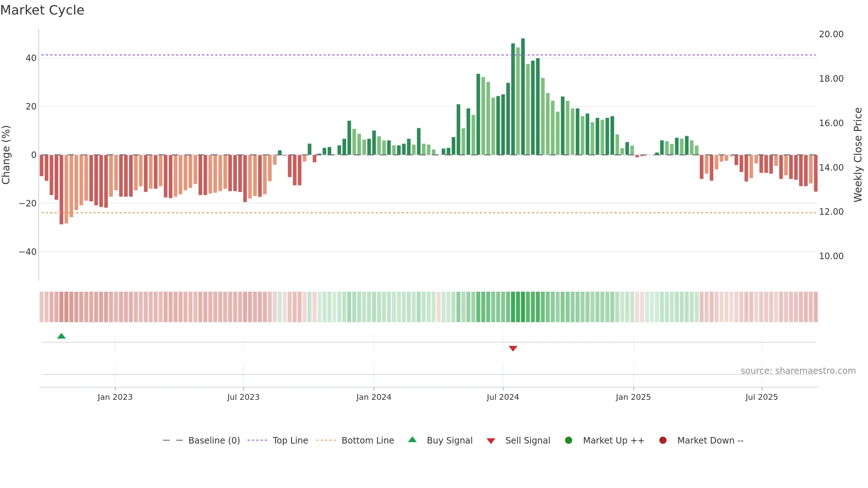The height and width of the screenshot is (488, 868).
Task: Click the Change (%) y-axis title
Action: click(x=6, y=155)
